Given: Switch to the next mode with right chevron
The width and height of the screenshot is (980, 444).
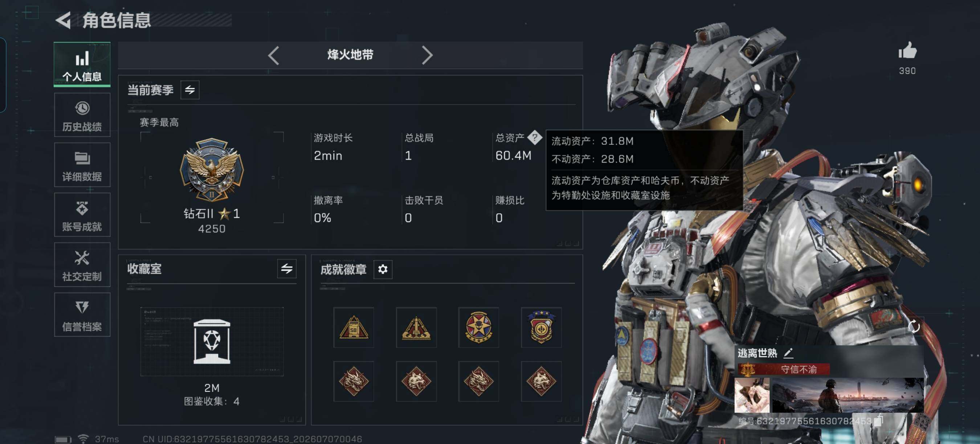Looking at the screenshot, I should pyautogui.click(x=427, y=55).
